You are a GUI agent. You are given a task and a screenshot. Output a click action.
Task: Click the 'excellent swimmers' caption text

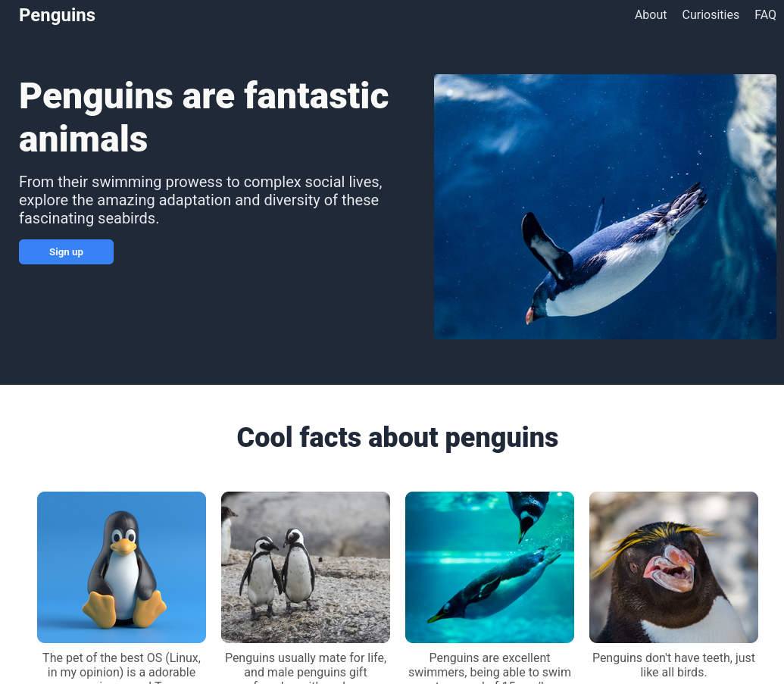pyautogui.click(x=489, y=667)
